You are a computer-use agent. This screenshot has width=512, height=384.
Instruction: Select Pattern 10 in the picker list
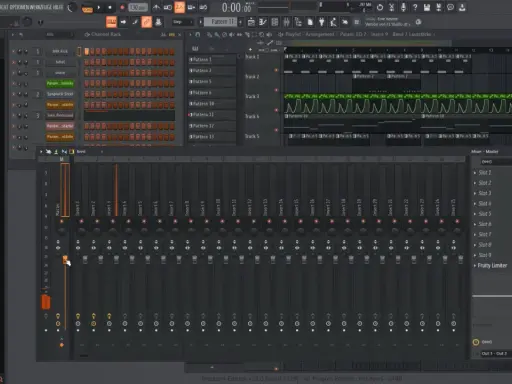[212, 104]
